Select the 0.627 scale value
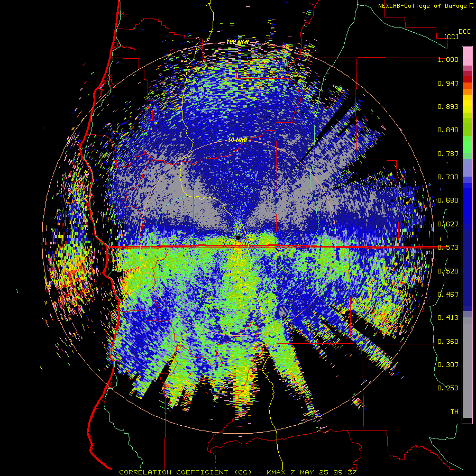The width and height of the screenshot is (476, 476). (448, 224)
